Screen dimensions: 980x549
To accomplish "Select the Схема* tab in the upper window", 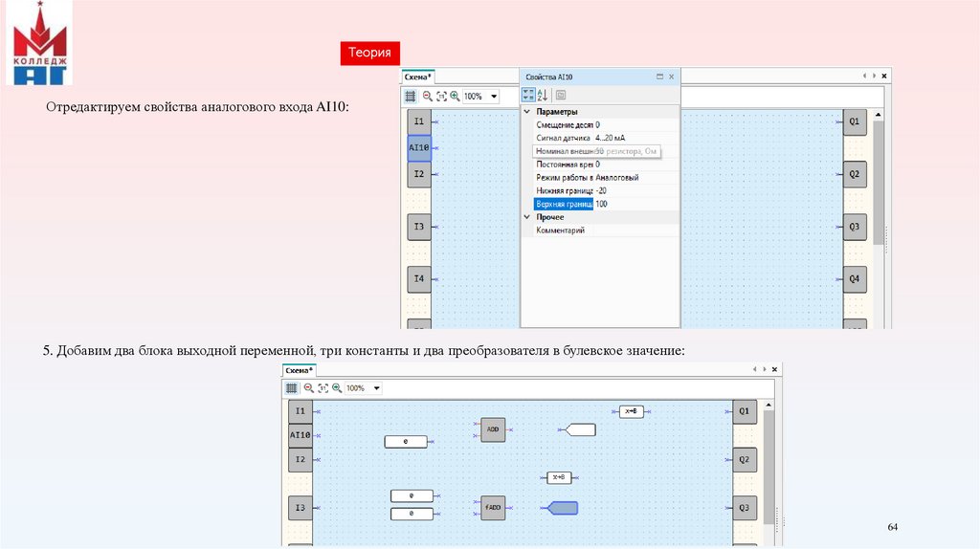I will click(x=417, y=77).
